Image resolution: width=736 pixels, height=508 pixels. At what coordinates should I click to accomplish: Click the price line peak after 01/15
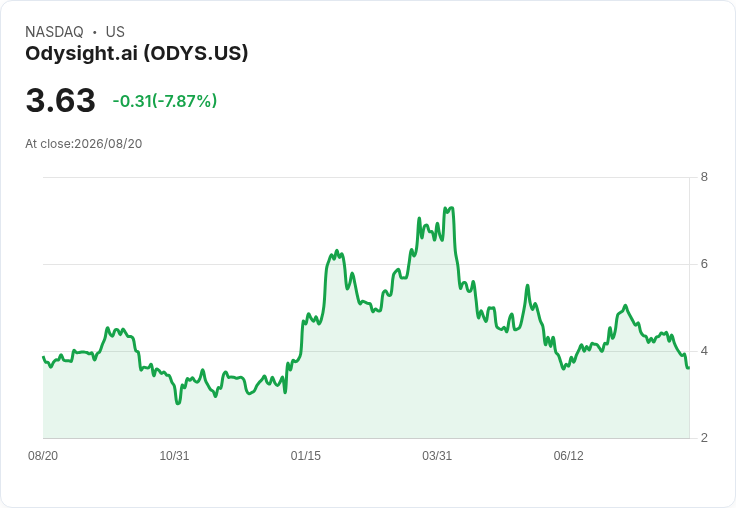(x=337, y=251)
